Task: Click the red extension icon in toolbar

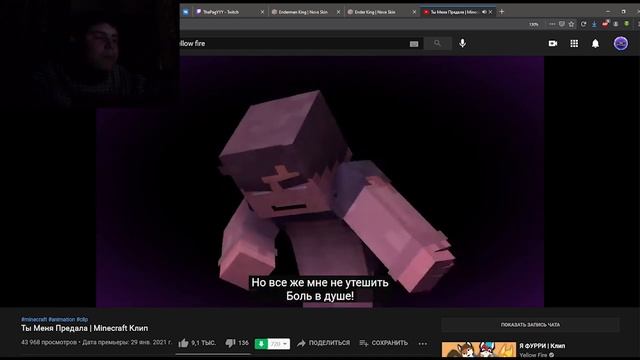Action: (605, 24)
